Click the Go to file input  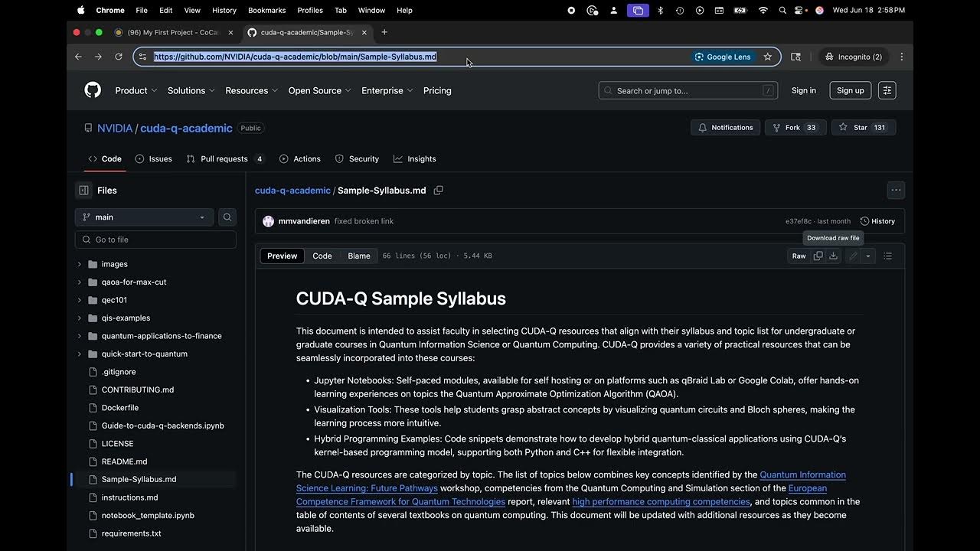(161, 240)
